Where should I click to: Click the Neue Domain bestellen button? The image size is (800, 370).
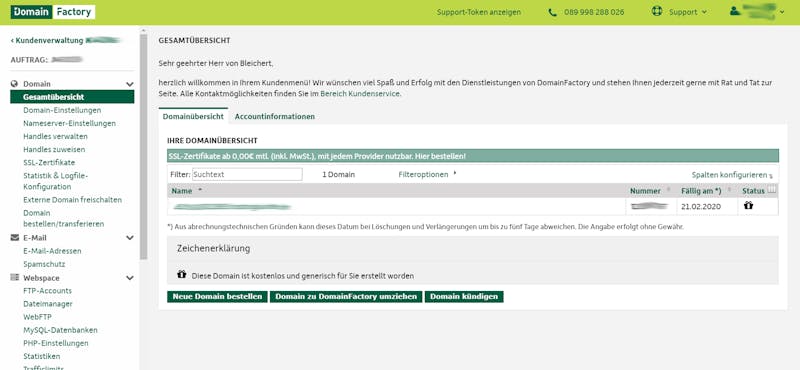pyautogui.click(x=217, y=297)
